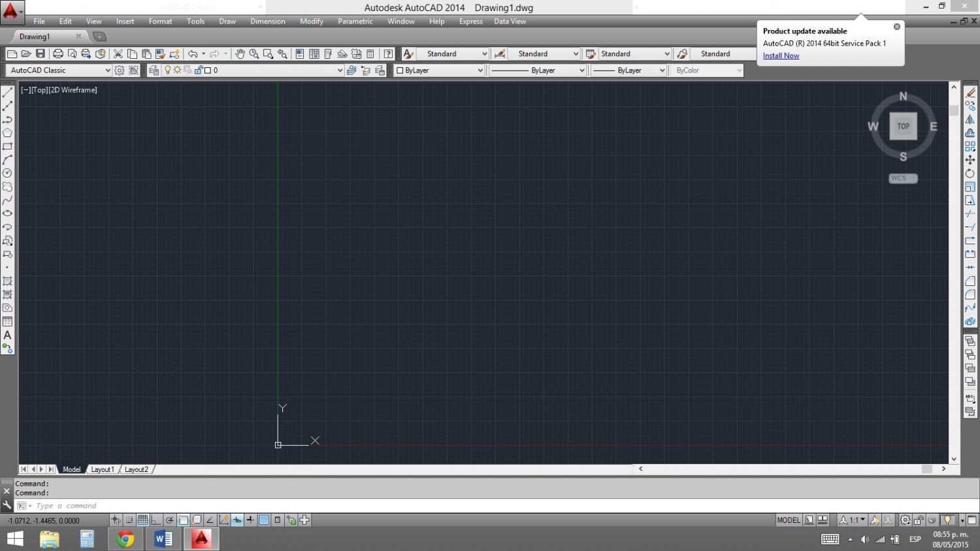This screenshot has width=980, height=551.
Task: Open Google Chrome from the taskbar
Action: coord(125,539)
